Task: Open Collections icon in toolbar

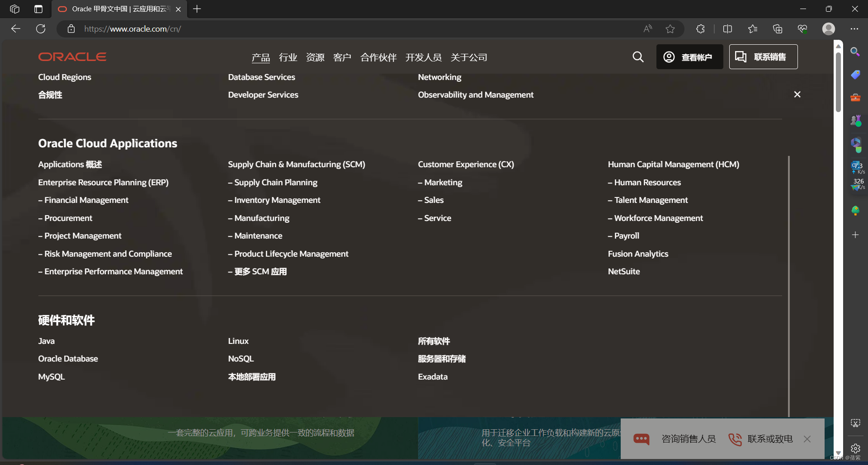Action: (778, 29)
